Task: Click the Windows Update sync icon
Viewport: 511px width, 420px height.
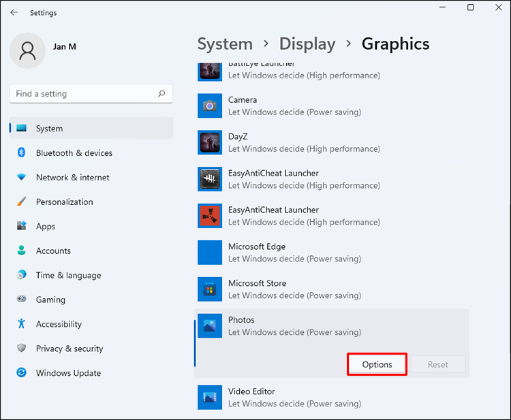Action: point(22,372)
